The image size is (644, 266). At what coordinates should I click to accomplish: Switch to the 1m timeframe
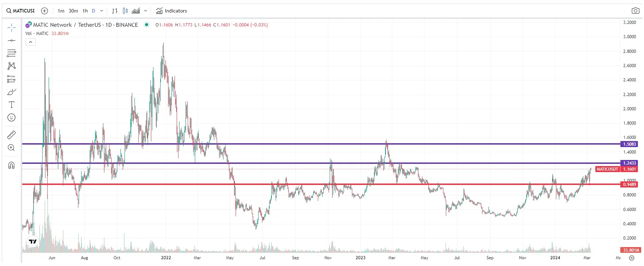pyautogui.click(x=61, y=11)
